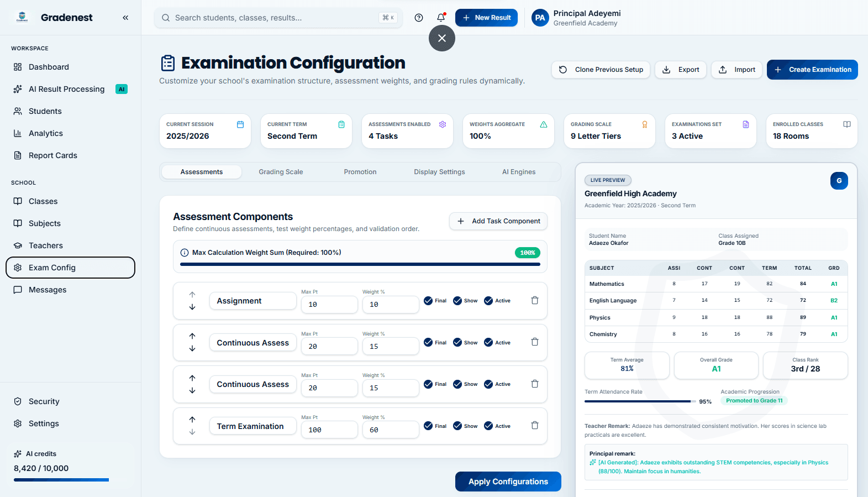Click the weight sum progress bar
868x497 pixels.
(x=360, y=264)
